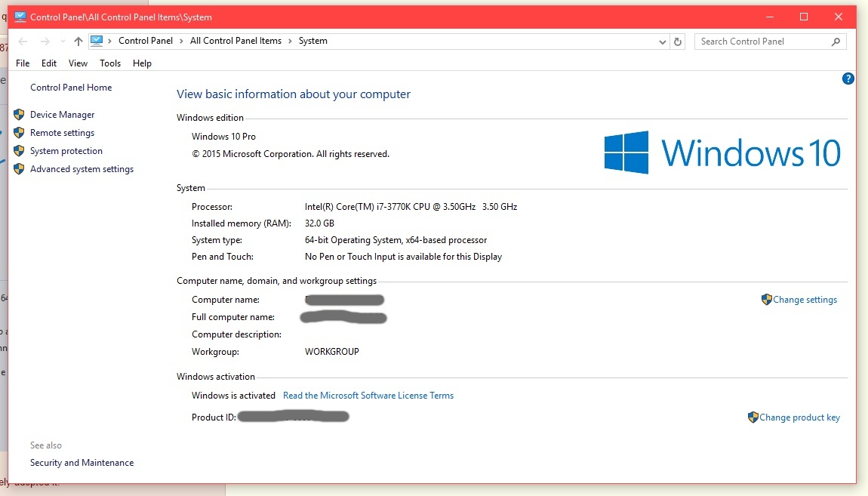Open the Tools menu

110,63
